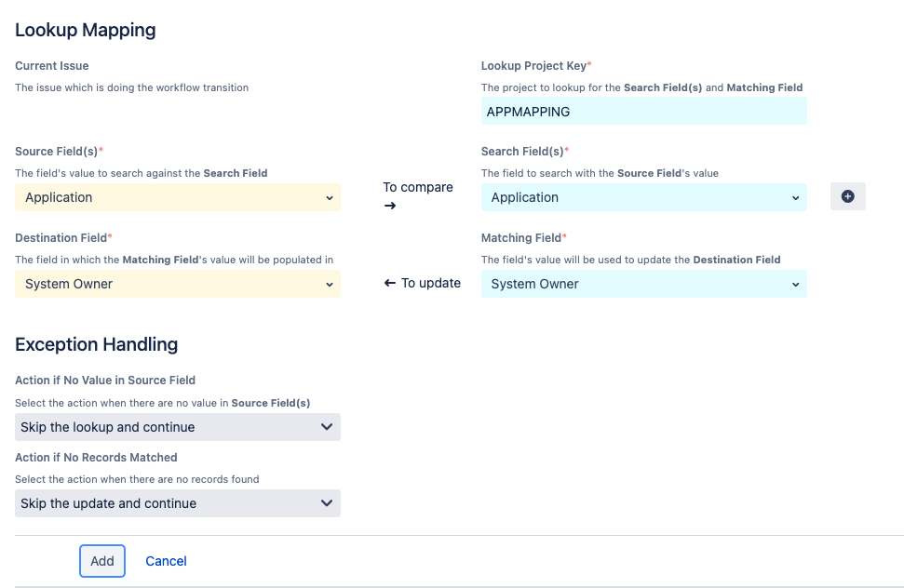Click the Add button
The image size is (904, 588).
click(x=101, y=560)
